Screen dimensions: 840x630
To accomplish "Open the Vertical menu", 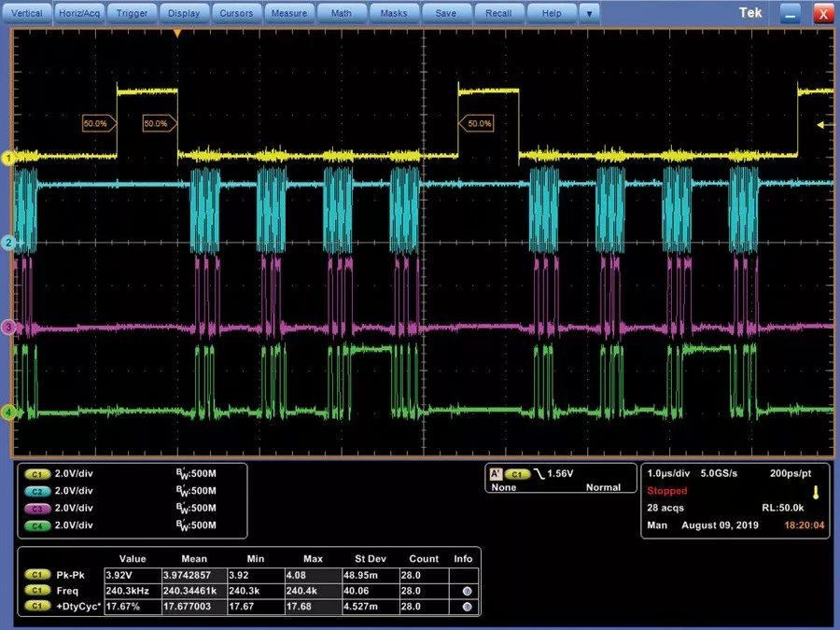I will pos(27,14).
